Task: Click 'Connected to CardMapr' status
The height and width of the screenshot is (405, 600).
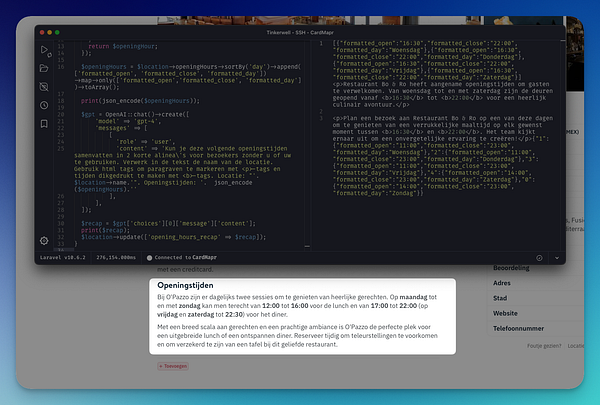Action: [186, 258]
